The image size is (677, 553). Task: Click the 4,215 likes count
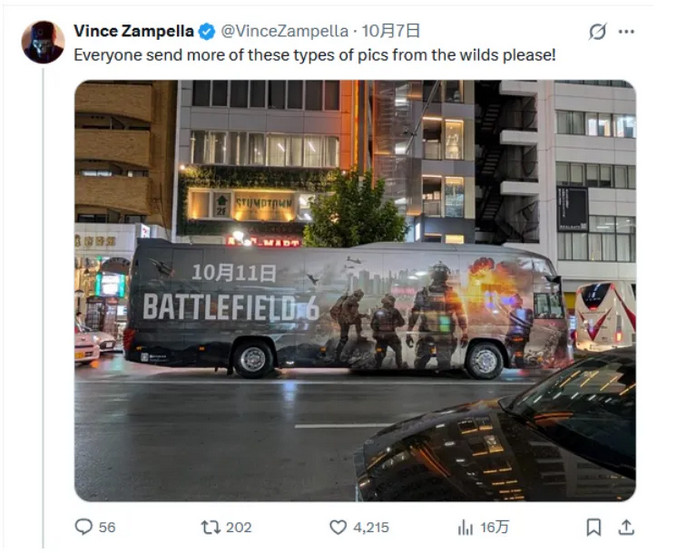click(x=371, y=527)
